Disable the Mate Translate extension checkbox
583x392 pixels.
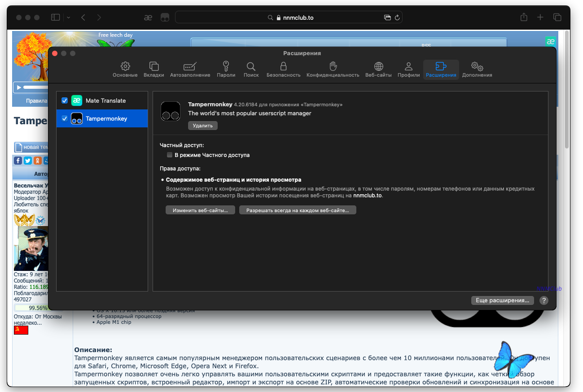pos(65,100)
